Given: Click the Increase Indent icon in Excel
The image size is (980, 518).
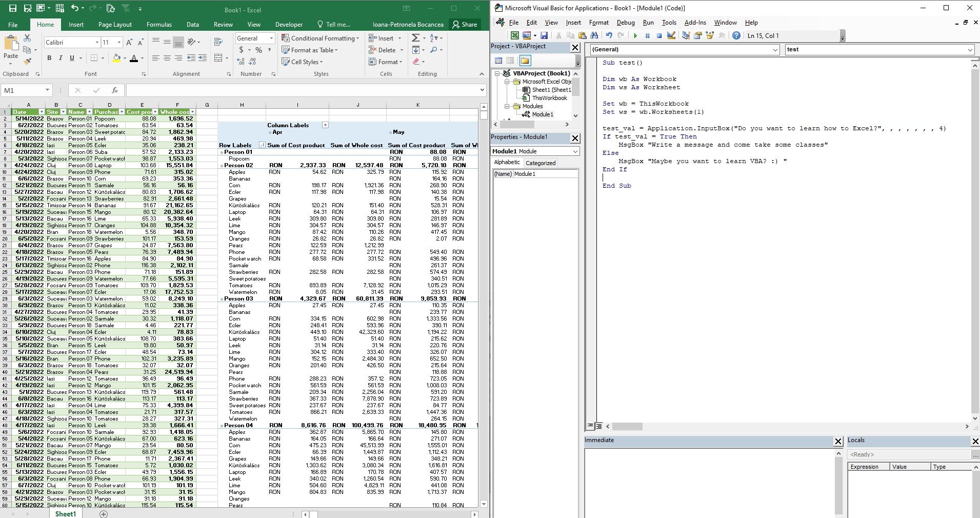Looking at the screenshot, I should (203, 58).
